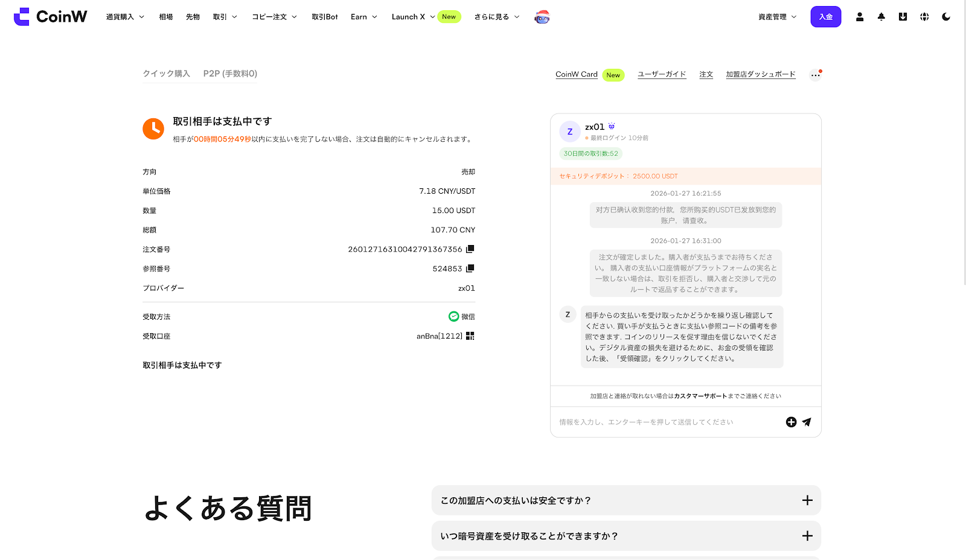Toggle dark mode moon icon
966x560 pixels.
point(946,17)
